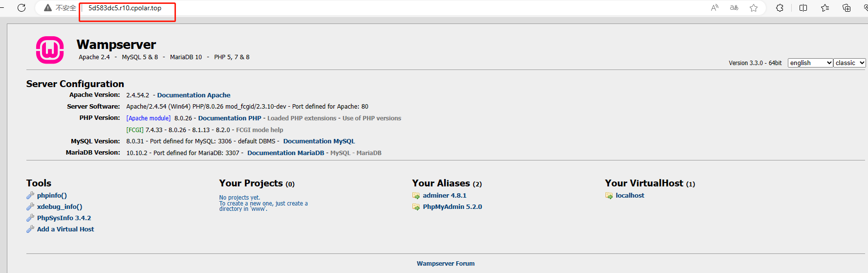Open browser extensions puzzle icon
Viewport: 868px width, 273px height.
pos(780,8)
